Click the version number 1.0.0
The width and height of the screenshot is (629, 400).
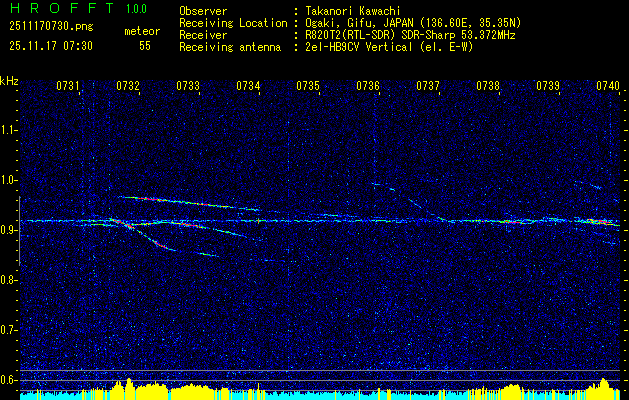pos(136,9)
